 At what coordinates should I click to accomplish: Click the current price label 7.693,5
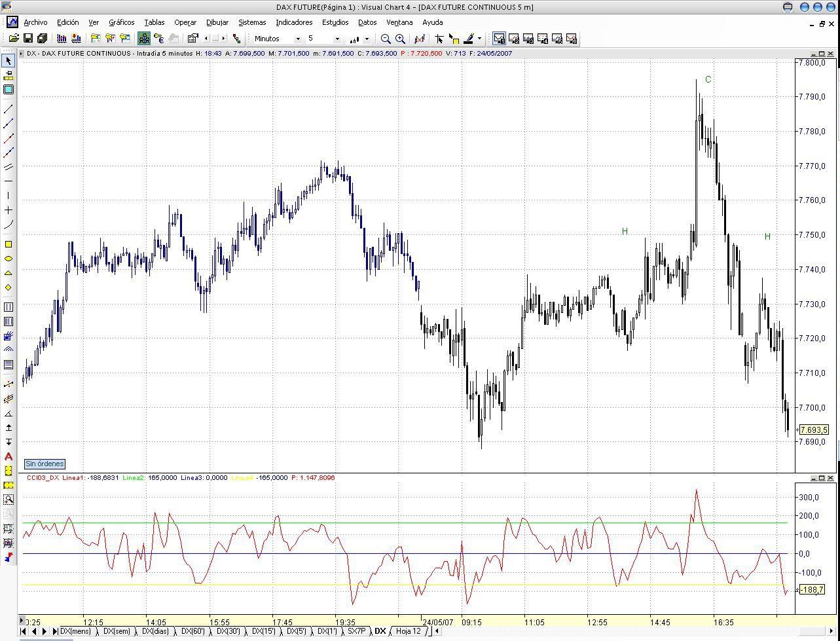tap(814, 430)
